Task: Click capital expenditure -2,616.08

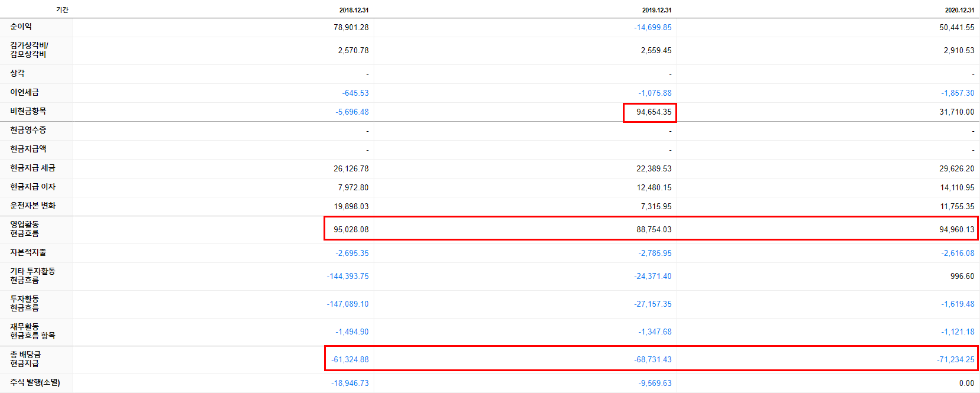Action: click(958, 253)
